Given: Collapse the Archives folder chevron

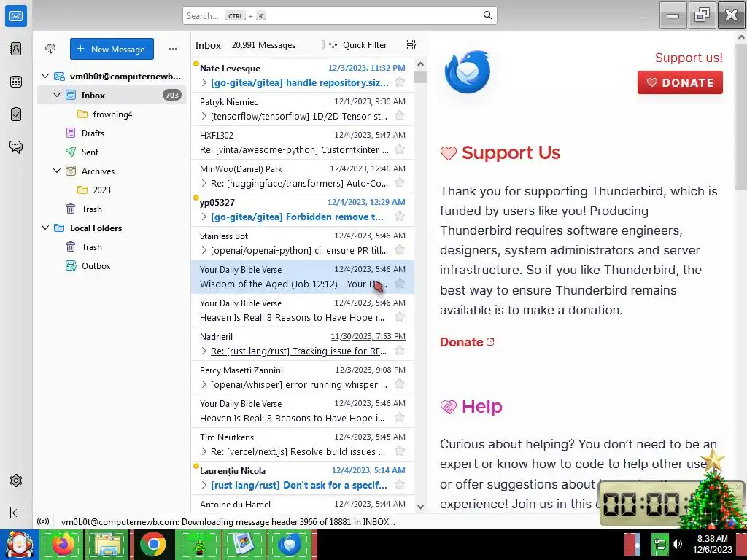Looking at the screenshot, I should click(57, 171).
